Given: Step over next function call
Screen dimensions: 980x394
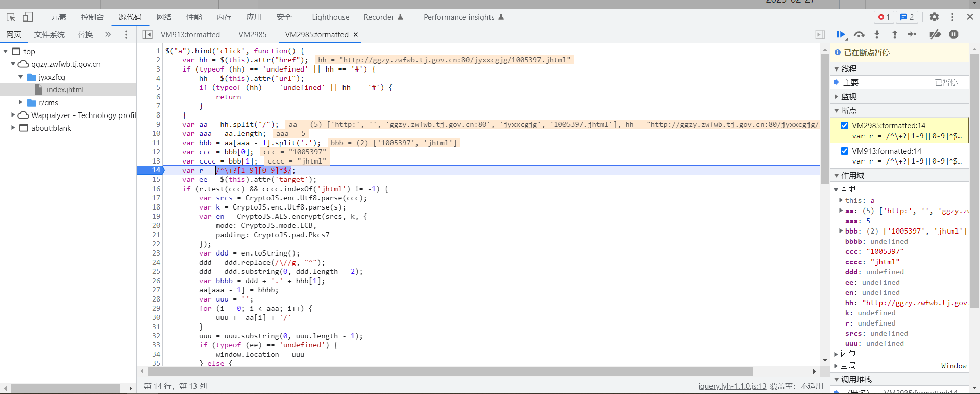Looking at the screenshot, I should coord(860,35).
